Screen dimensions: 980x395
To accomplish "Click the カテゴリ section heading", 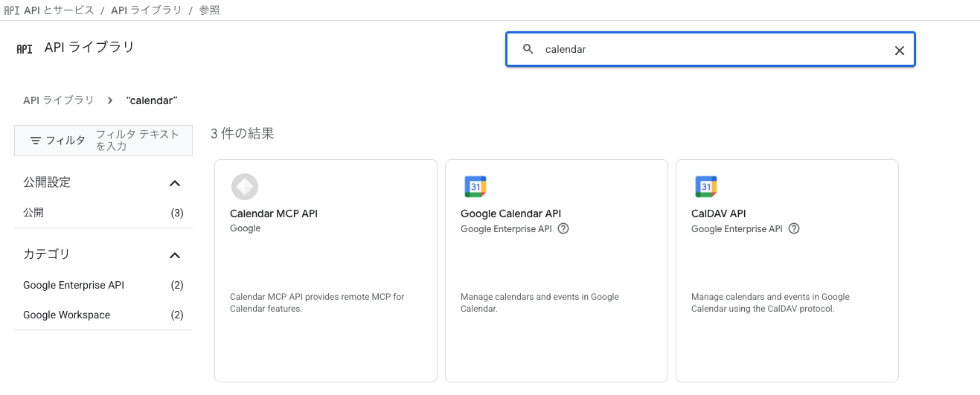I will pos(46,254).
